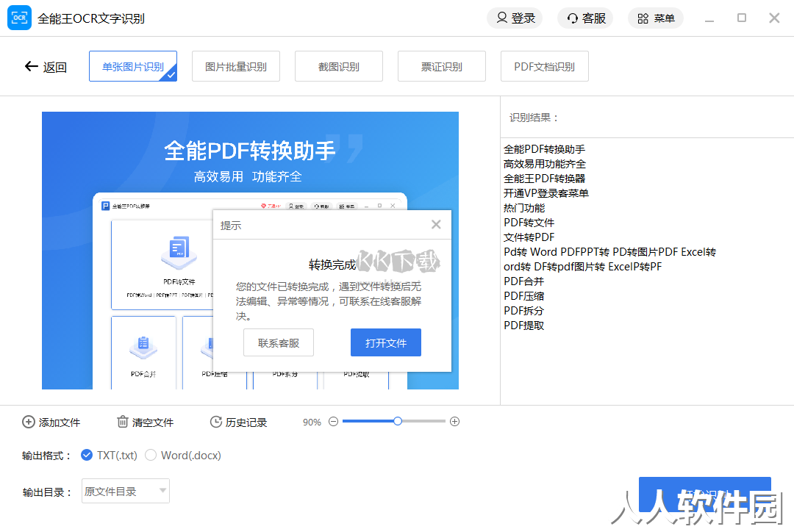Viewport: 794px width, 532px height.
Task: Click the 添加文件 plus icon
Action: (29, 423)
